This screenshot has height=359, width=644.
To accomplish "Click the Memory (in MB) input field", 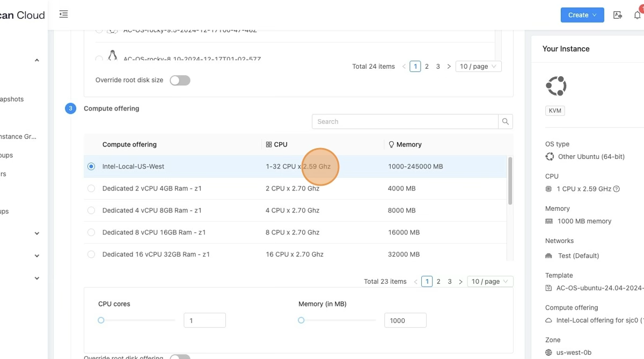I will point(405,320).
